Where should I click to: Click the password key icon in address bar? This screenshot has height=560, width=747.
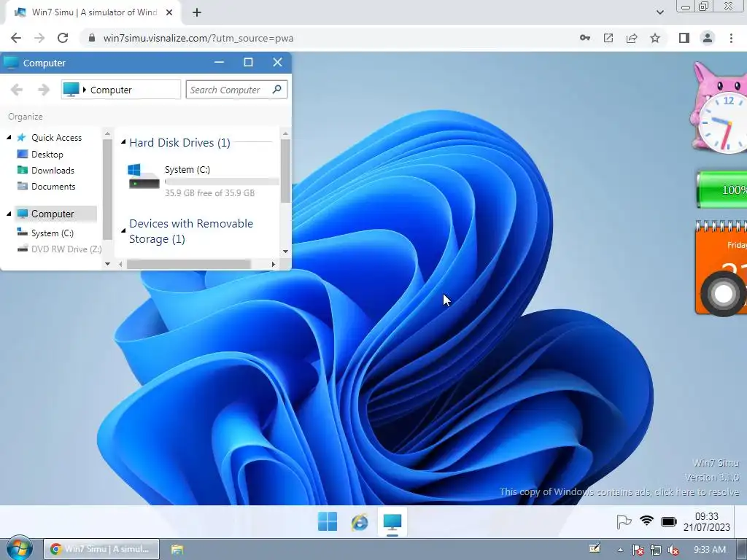tap(585, 38)
